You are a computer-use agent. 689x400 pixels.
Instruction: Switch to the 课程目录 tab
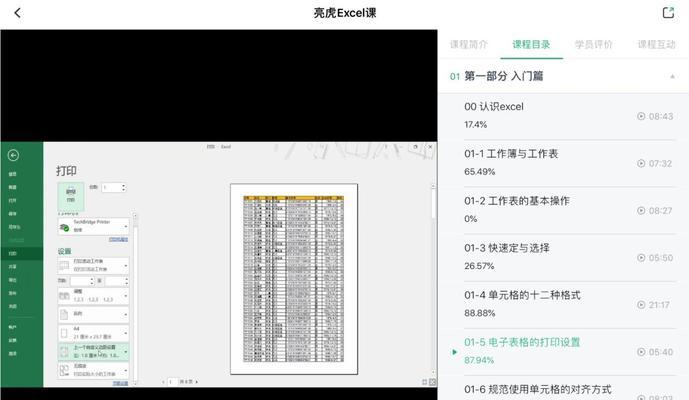531,44
